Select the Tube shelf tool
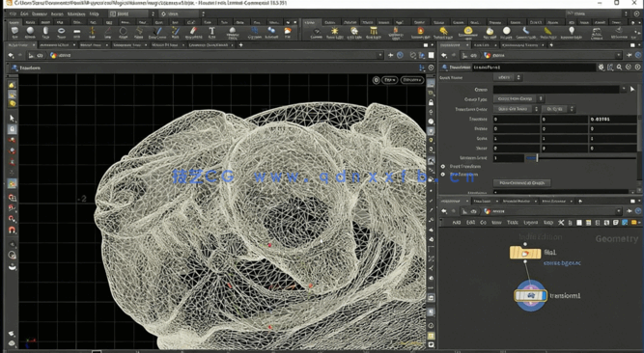The width and height of the screenshot is (644, 353). [x=45, y=32]
